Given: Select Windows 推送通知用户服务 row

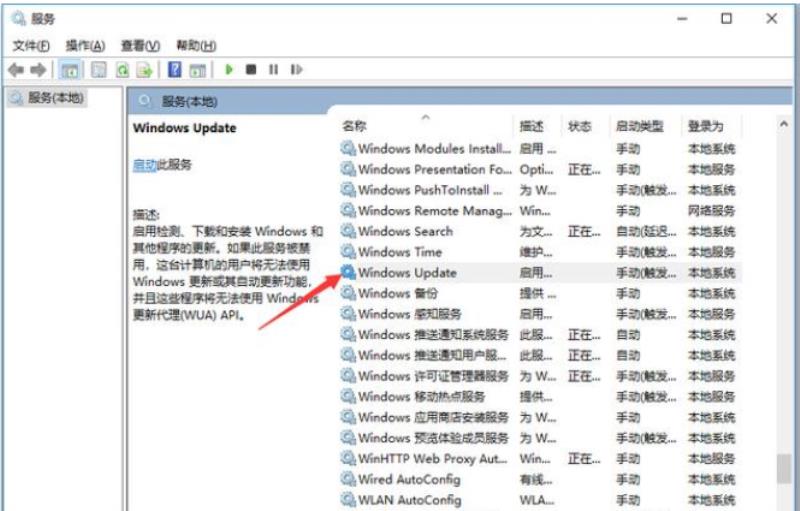Looking at the screenshot, I should [539, 355].
